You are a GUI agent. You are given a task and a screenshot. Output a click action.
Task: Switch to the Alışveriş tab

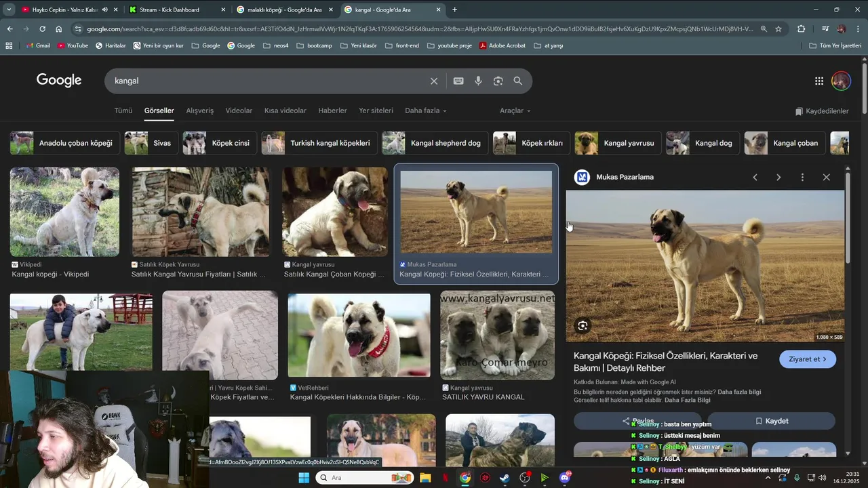pos(200,110)
